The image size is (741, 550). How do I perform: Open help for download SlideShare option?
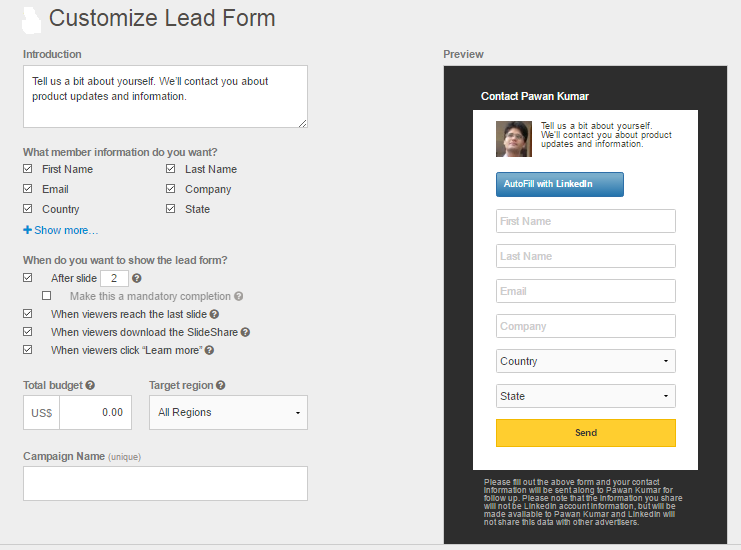pyautogui.click(x=245, y=332)
